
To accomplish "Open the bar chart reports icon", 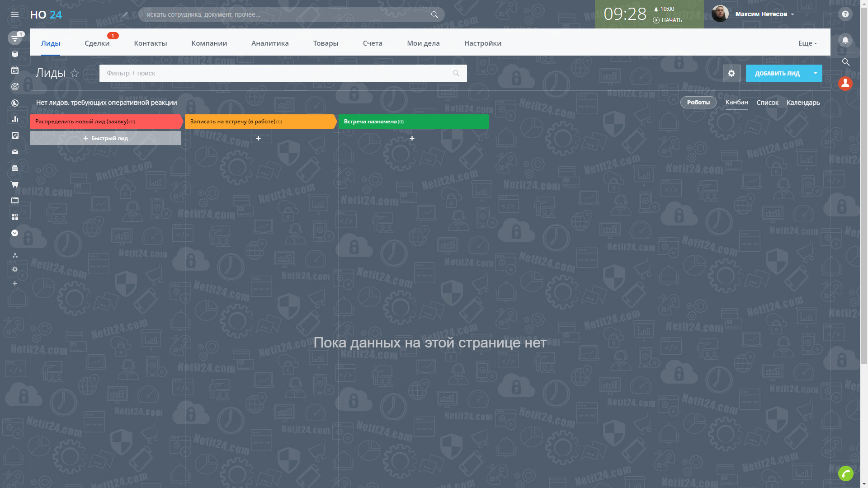I will tap(14, 119).
